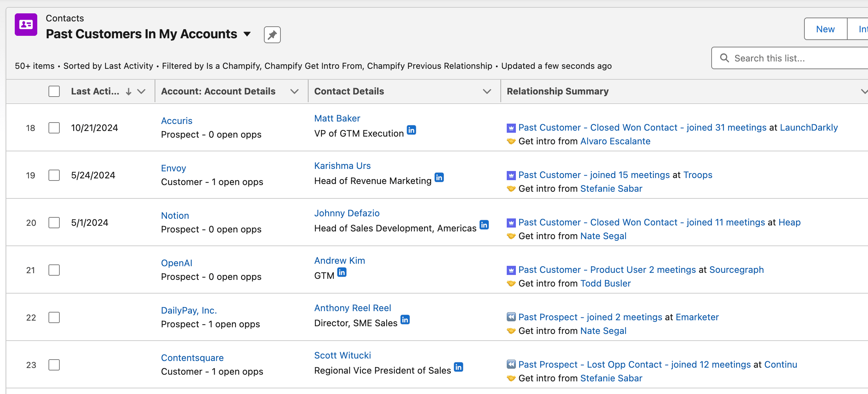Open Andrew Kim's LinkedIn profile icon
This screenshot has height=394, width=868.
point(342,272)
